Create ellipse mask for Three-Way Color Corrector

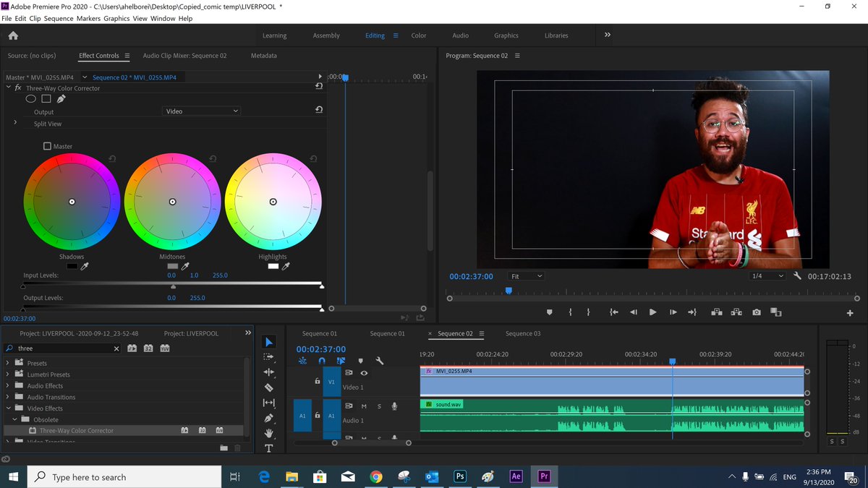click(31, 98)
